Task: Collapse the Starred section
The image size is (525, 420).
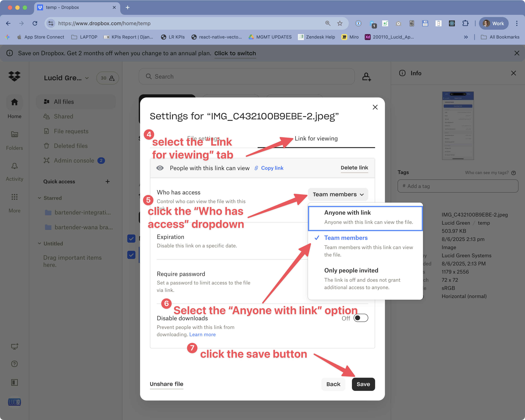Action: click(x=40, y=198)
